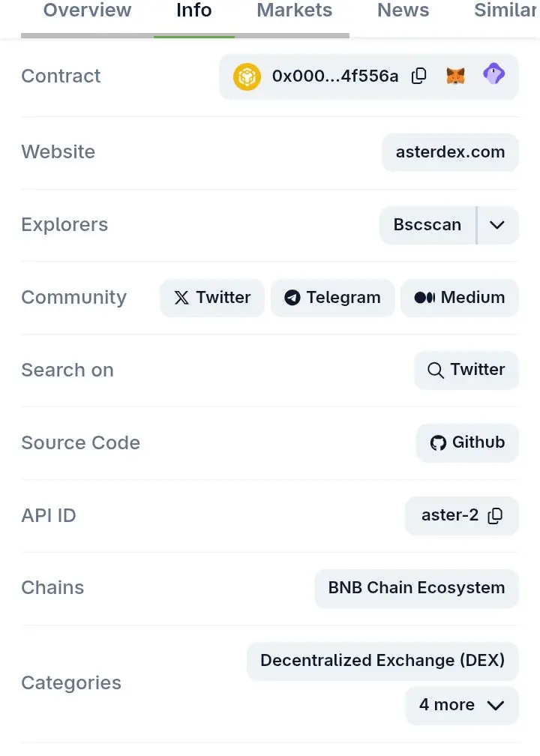Search on Twitter button
This screenshot has width=540, height=756.
click(466, 370)
